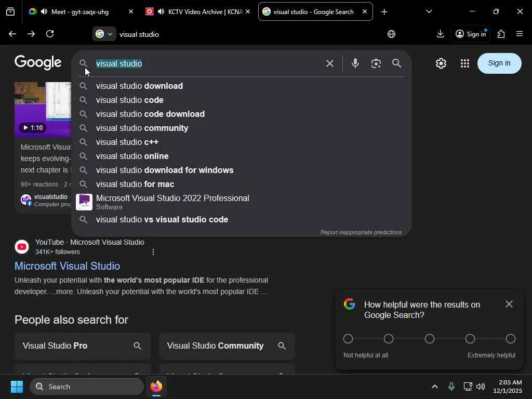This screenshot has width=532, height=399.
Task: Open the YouTube channel icon in result
Action: click(22, 247)
